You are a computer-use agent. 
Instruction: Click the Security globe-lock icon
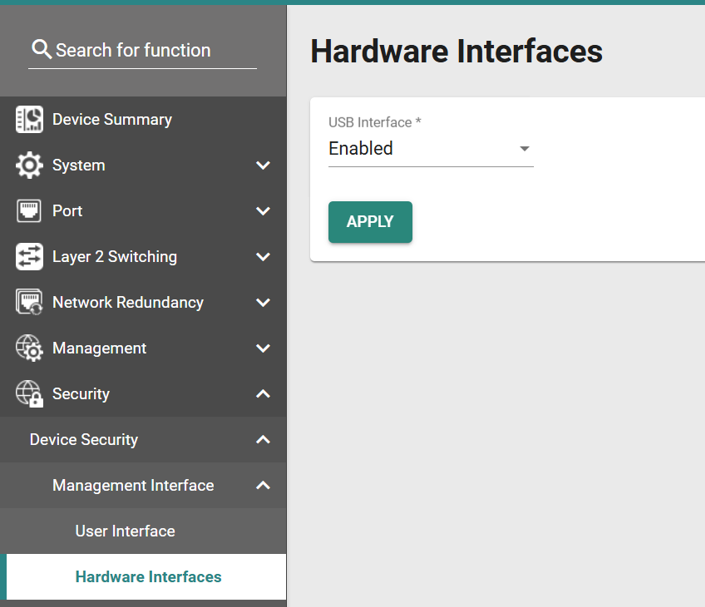pos(29,394)
